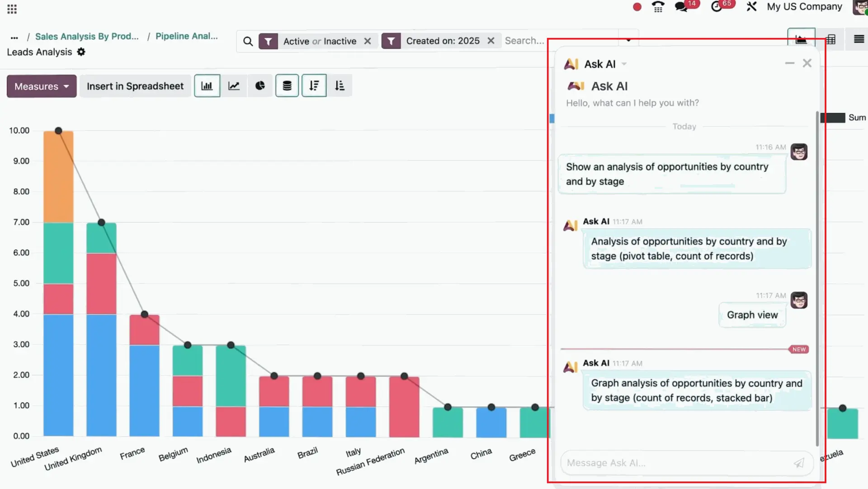Toggle graph view mode
This screenshot has width=868, height=489.
[x=801, y=39]
